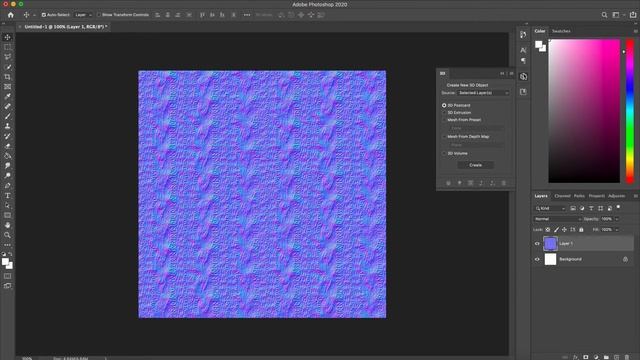Select the Pen tool
Viewport: 640px width, 360px height.
point(7,186)
